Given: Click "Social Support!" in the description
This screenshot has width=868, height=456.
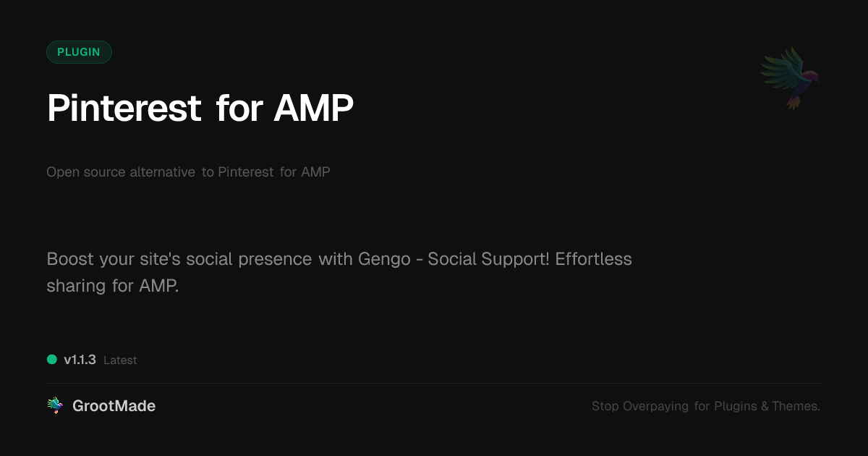Looking at the screenshot, I should click(488, 259).
